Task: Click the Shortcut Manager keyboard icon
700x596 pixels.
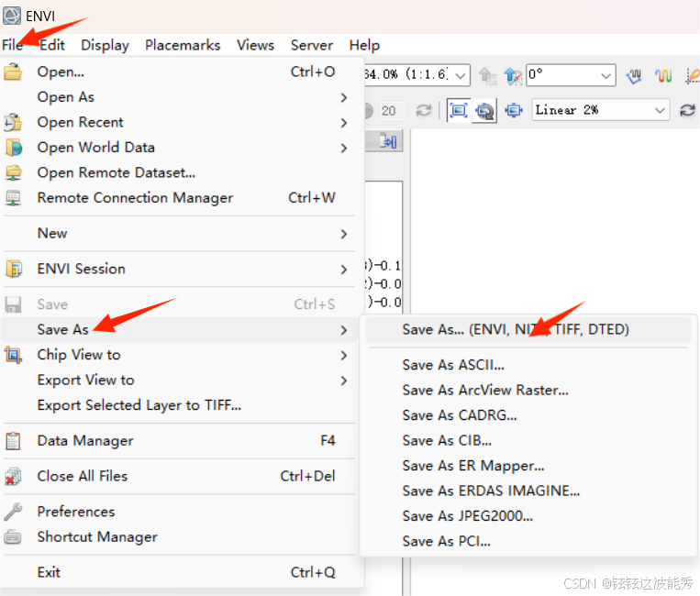Action: point(13,536)
